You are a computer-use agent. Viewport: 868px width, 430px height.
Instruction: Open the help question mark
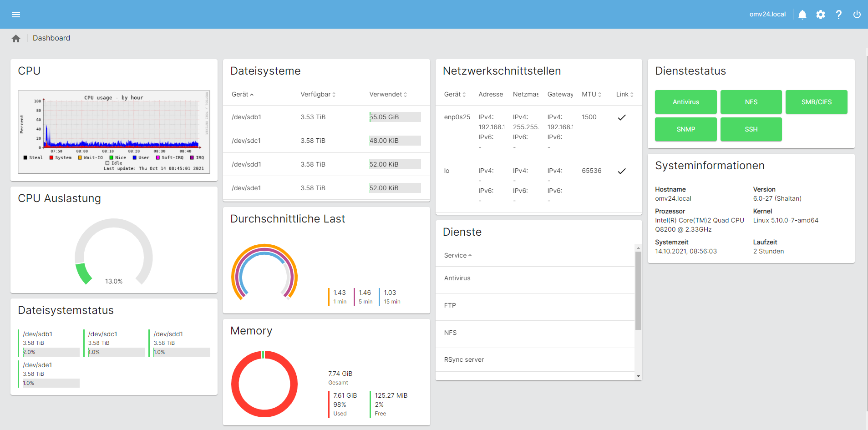(x=839, y=15)
